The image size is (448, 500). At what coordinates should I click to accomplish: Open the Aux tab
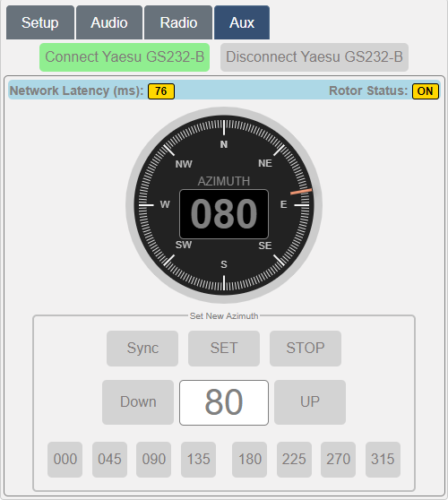[242, 22]
